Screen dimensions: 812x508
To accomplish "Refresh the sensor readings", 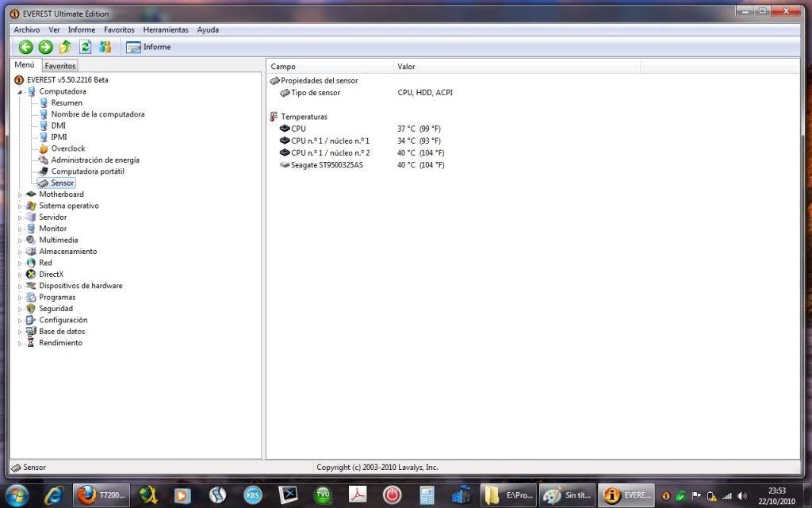I will (x=86, y=47).
